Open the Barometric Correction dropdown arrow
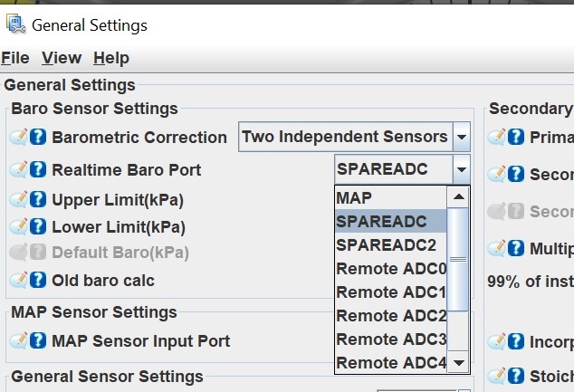574x392 pixels. click(461, 137)
